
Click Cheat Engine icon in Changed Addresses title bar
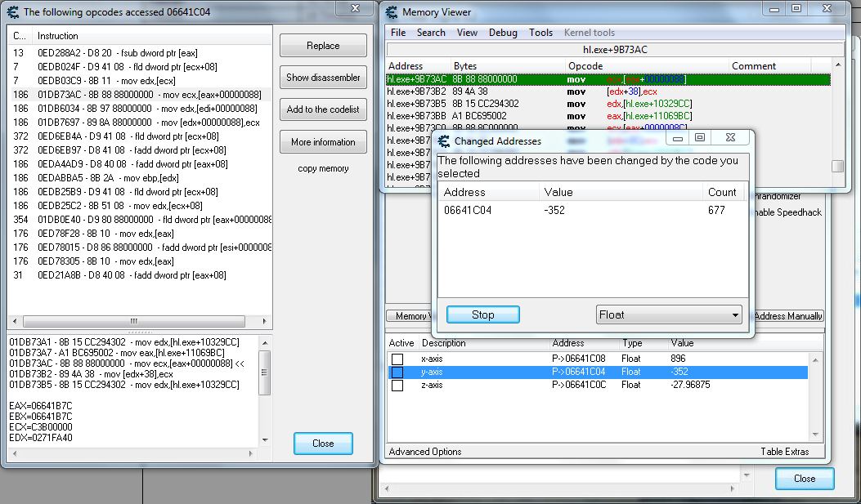click(x=445, y=141)
